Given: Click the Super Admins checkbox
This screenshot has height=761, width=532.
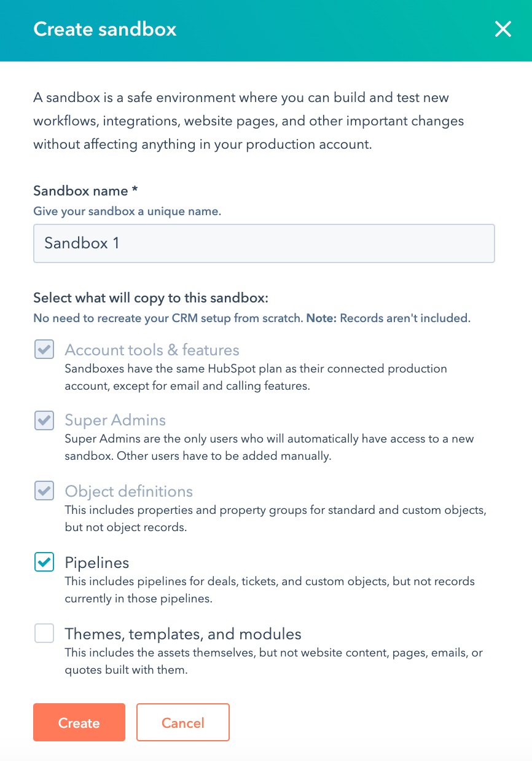Looking at the screenshot, I should click(x=44, y=420).
